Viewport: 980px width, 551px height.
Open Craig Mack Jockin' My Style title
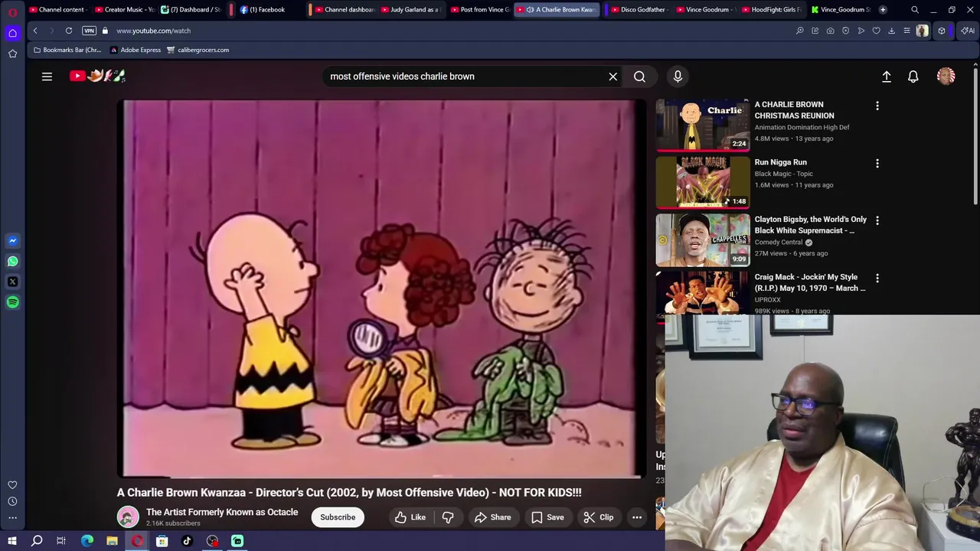click(810, 282)
